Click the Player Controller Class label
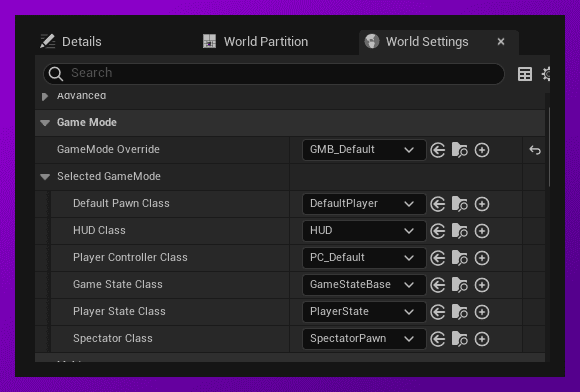 pyautogui.click(x=130, y=257)
